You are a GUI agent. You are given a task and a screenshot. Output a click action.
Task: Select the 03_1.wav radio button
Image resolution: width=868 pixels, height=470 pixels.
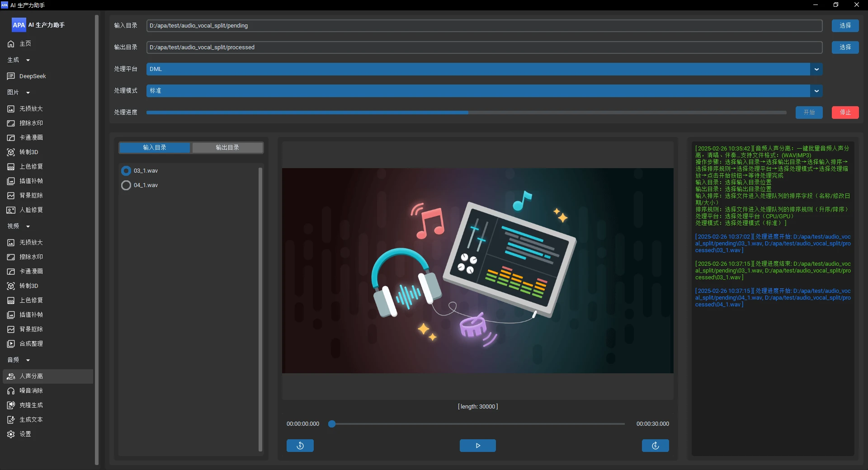pos(126,171)
